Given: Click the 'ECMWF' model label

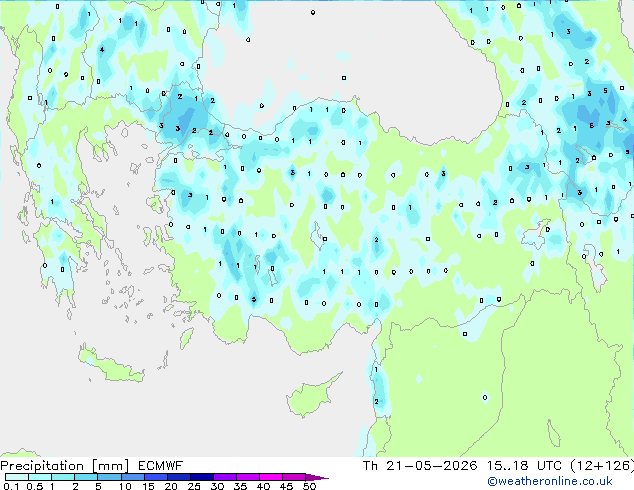Looking at the screenshot, I should coord(161,466).
